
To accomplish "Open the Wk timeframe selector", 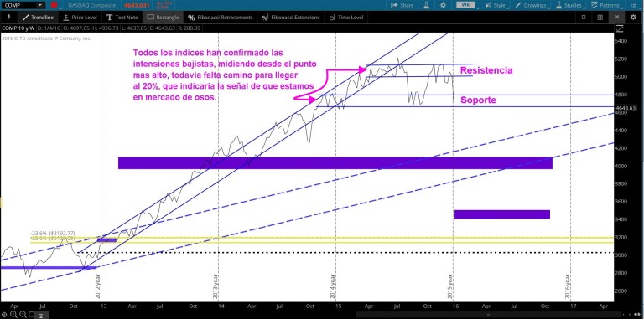I will click(x=465, y=5).
